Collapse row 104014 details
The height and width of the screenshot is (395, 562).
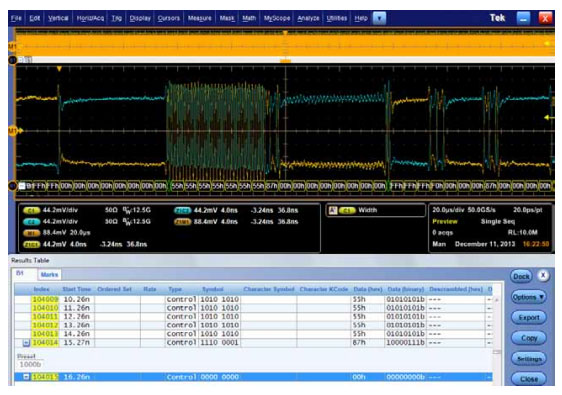tap(26, 343)
